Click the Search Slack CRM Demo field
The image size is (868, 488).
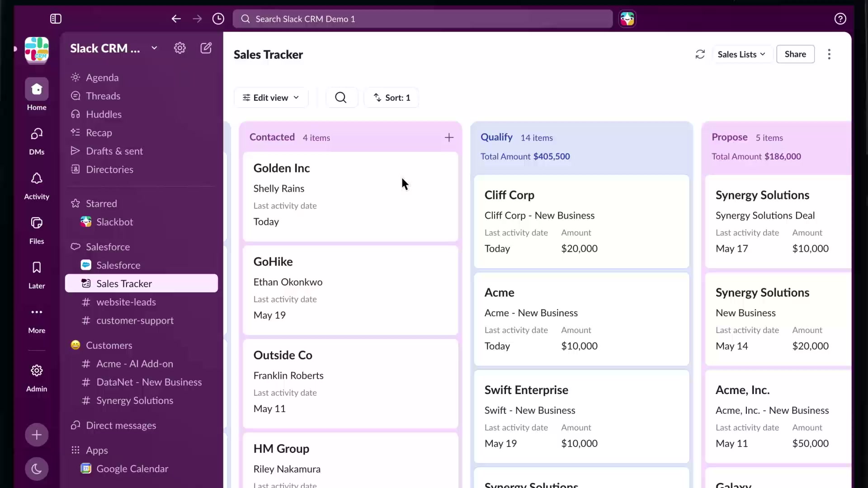(423, 19)
